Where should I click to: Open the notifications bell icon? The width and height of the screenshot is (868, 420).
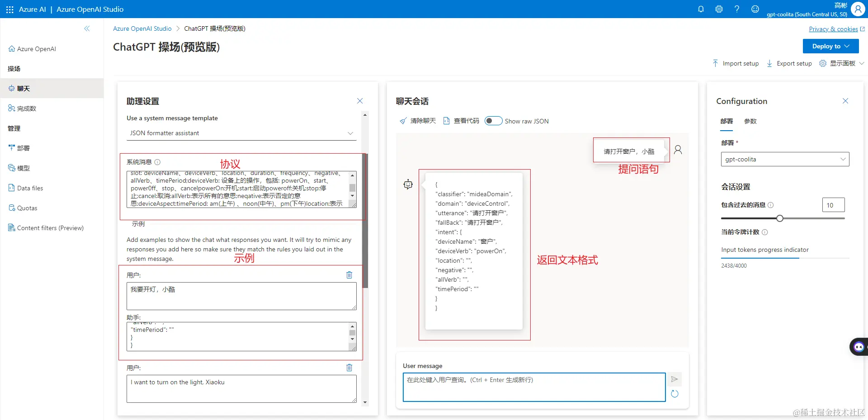[x=701, y=9]
